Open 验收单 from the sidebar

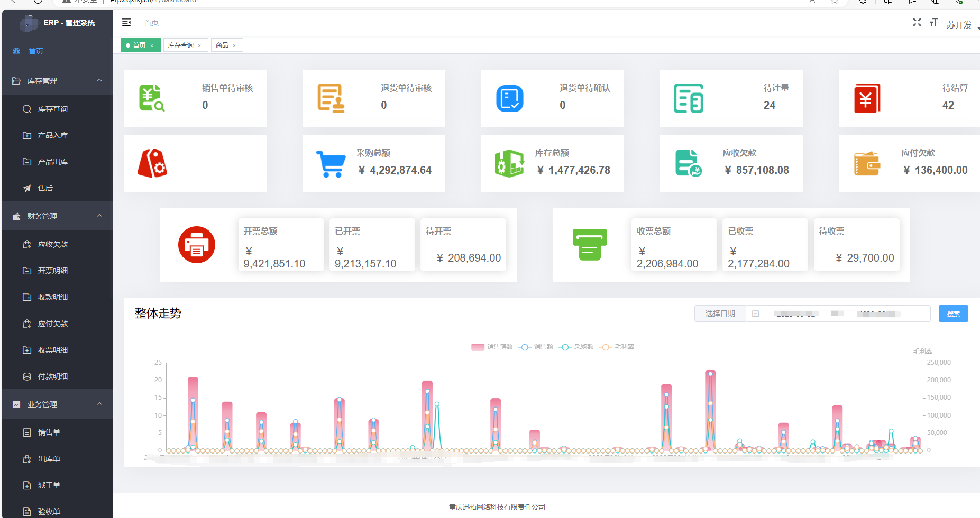click(58, 511)
